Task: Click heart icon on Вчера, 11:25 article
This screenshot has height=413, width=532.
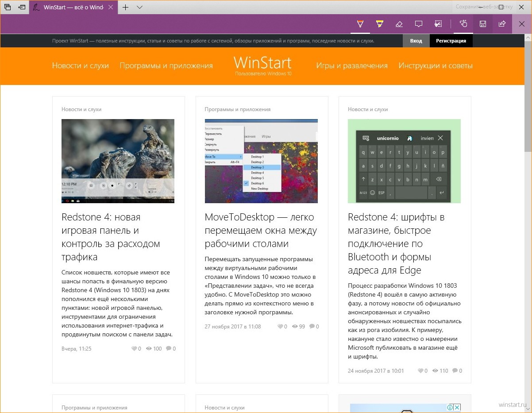Action: [x=134, y=349]
